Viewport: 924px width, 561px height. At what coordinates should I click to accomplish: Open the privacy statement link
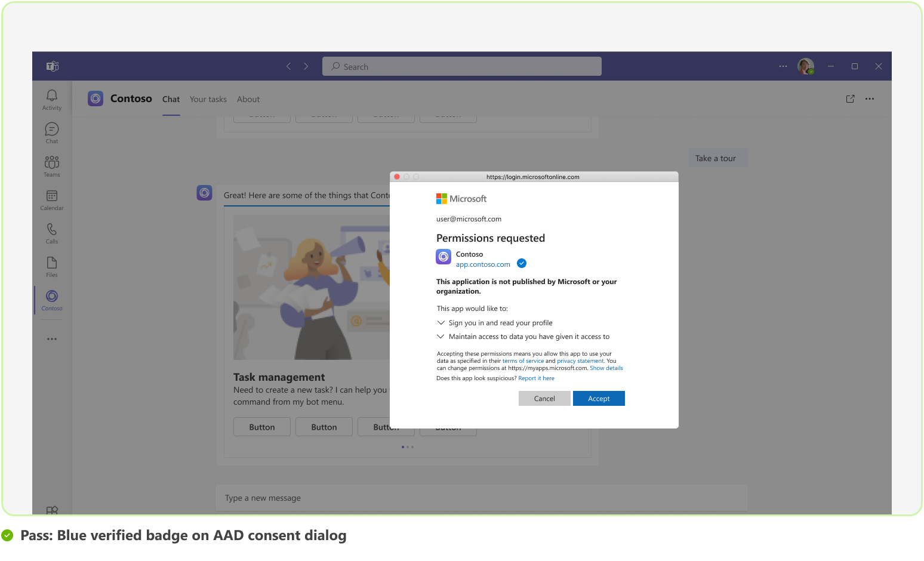pos(580,361)
